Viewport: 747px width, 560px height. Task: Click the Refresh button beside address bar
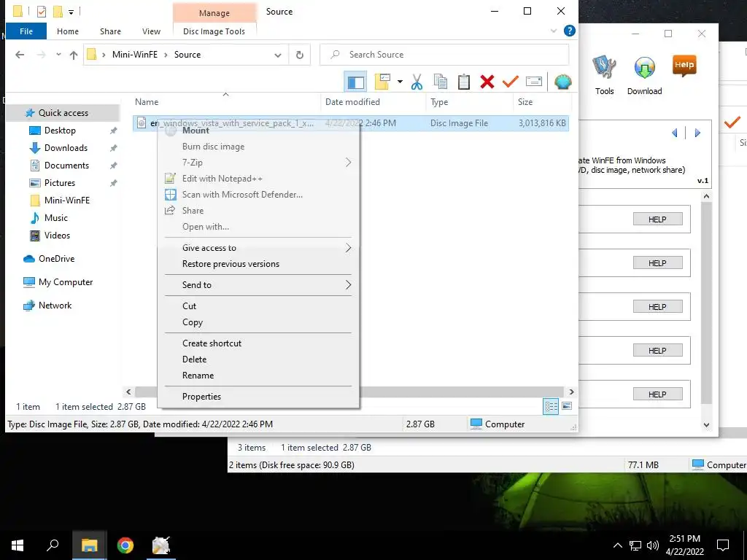coord(300,55)
